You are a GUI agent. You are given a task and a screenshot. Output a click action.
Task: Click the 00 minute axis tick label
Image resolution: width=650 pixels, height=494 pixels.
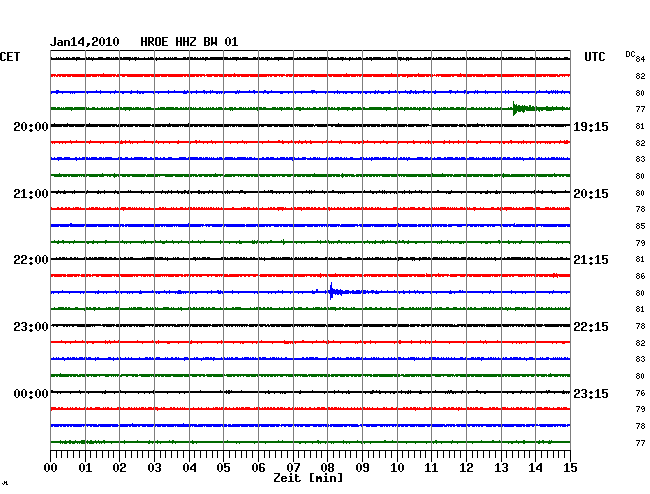51,467
